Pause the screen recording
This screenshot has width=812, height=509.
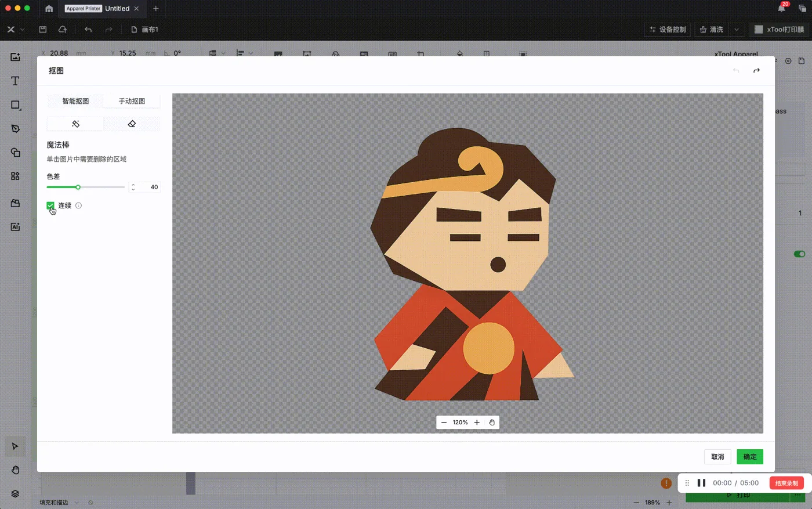(x=701, y=483)
